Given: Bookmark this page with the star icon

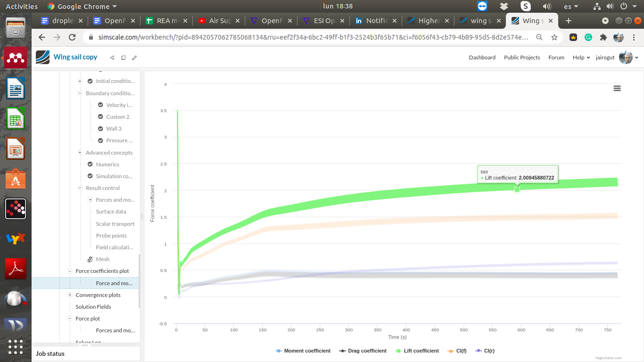Looking at the screenshot, I should [554, 37].
